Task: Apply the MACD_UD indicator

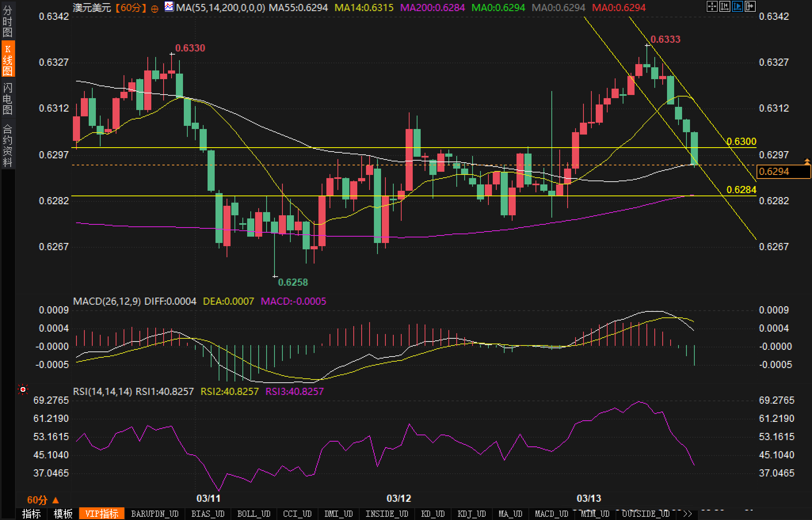Action: pyautogui.click(x=552, y=514)
